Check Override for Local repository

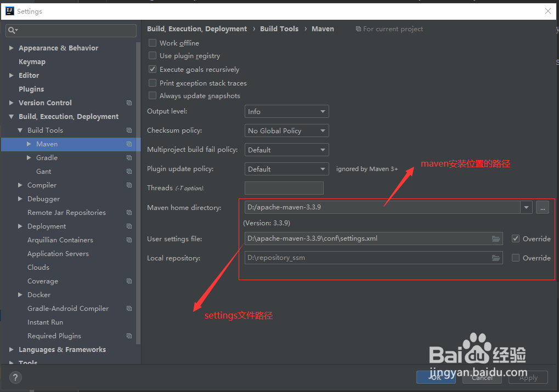pyautogui.click(x=516, y=258)
